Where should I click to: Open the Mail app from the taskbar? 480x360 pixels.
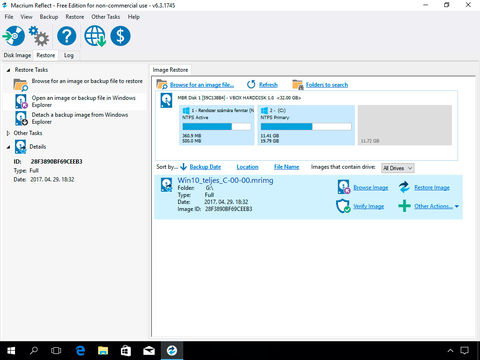point(149,351)
